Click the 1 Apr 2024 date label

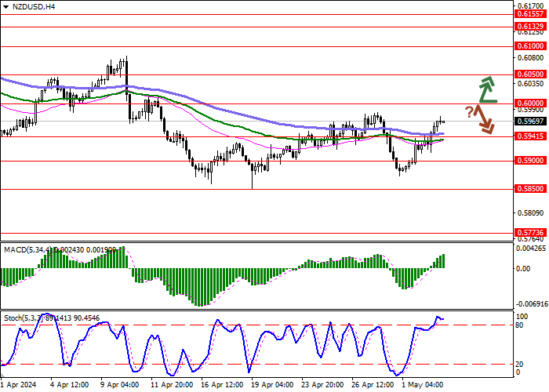tap(19, 385)
